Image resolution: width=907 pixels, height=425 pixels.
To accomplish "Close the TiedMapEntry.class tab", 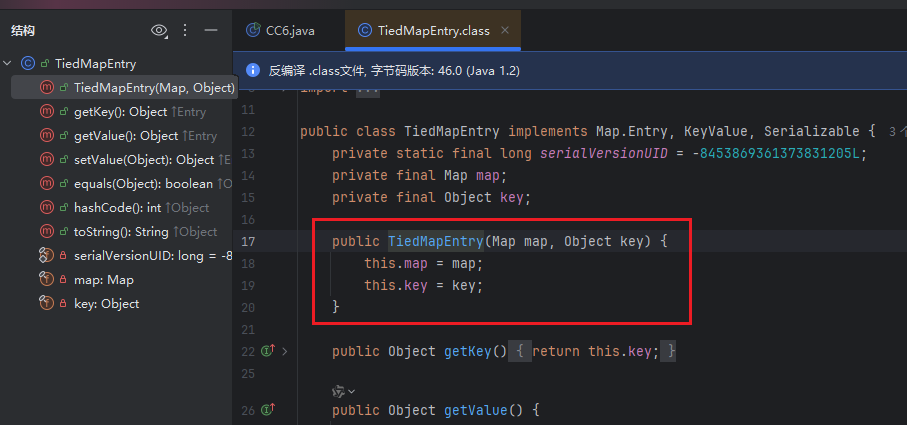I will pyautogui.click(x=505, y=30).
